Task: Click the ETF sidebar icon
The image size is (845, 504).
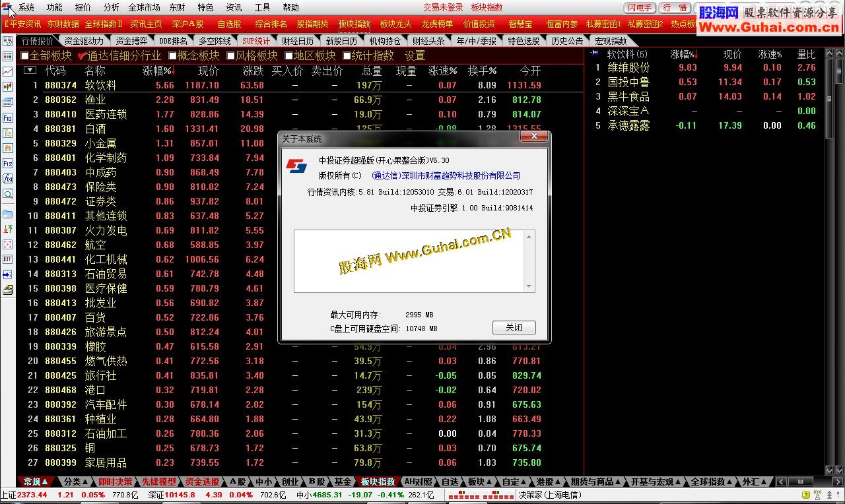Action: point(8,259)
